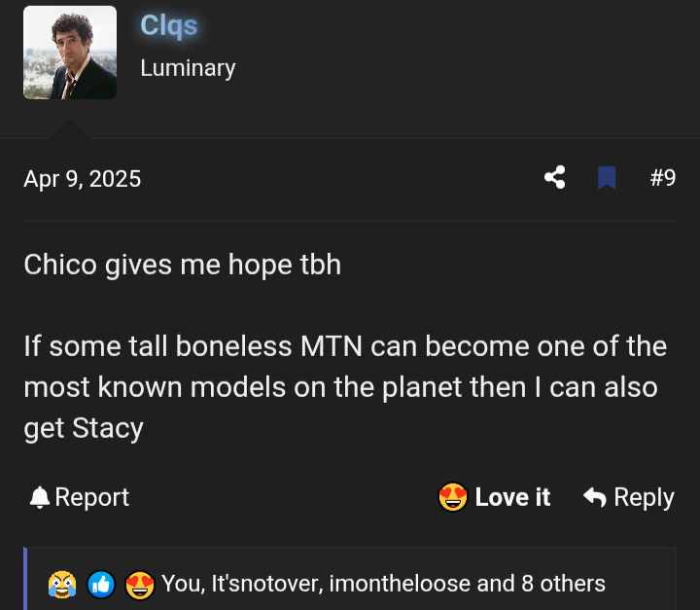The image size is (700, 610).
Task: Click the blue thumbs-up reaction icon
Action: pos(100,584)
